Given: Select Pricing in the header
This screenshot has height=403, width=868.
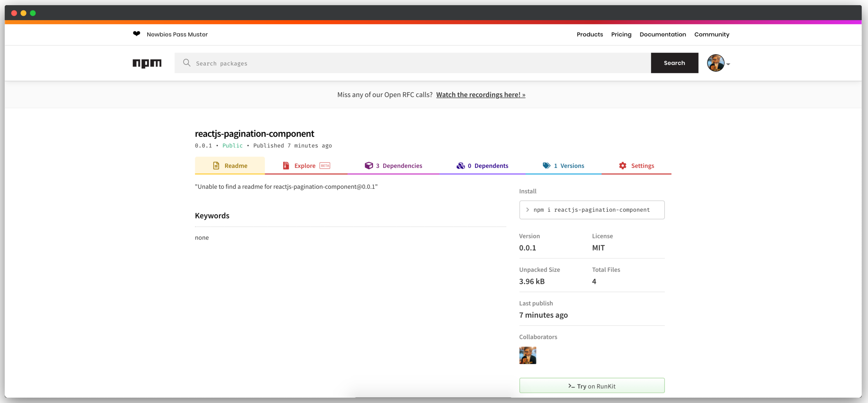Looking at the screenshot, I should tap(621, 34).
